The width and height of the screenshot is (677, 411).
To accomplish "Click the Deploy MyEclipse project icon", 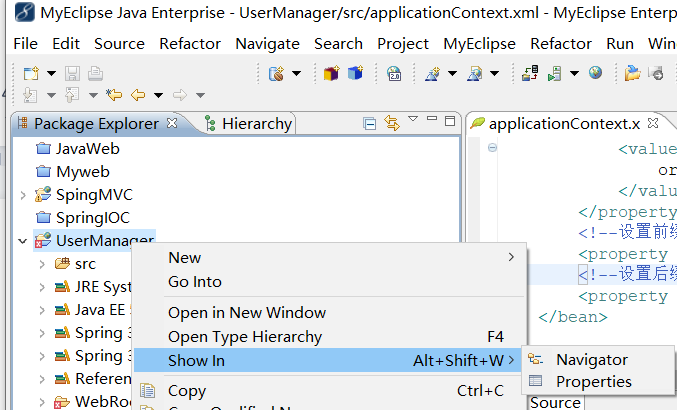I will coord(530,73).
